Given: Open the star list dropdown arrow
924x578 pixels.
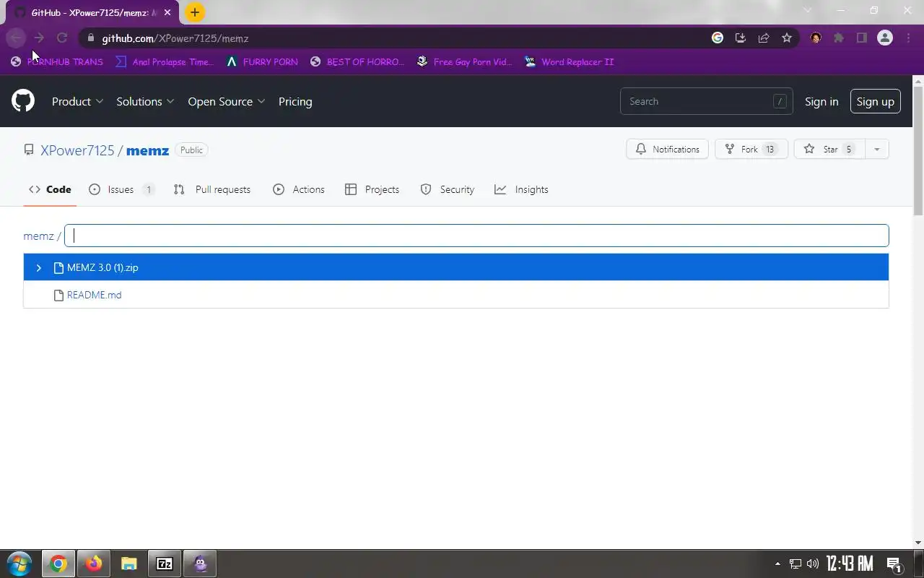Looking at the screenshot, I should (x=876, y=150).
